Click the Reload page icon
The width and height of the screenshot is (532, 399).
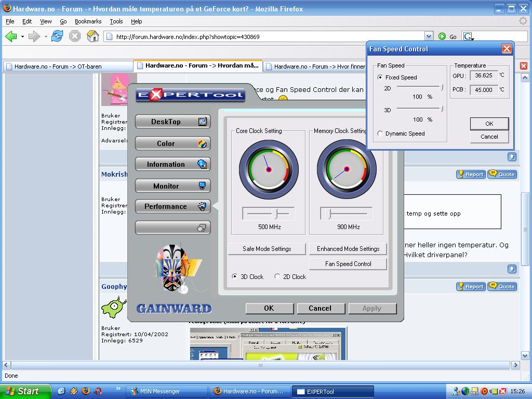(57, 36)
